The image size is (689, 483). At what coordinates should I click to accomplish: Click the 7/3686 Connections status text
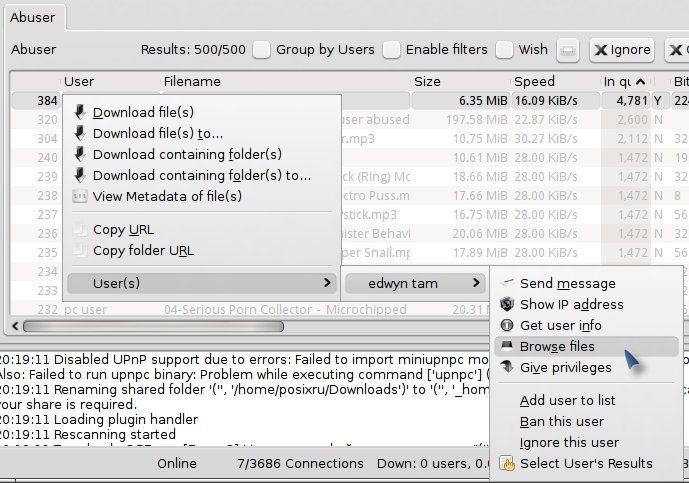pos(301,464)
